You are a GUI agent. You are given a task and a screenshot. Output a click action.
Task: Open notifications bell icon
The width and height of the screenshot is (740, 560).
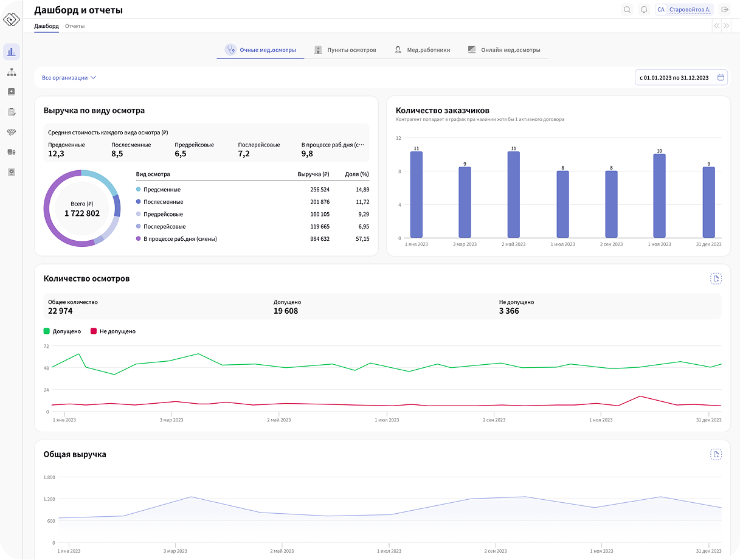(644, 10)
